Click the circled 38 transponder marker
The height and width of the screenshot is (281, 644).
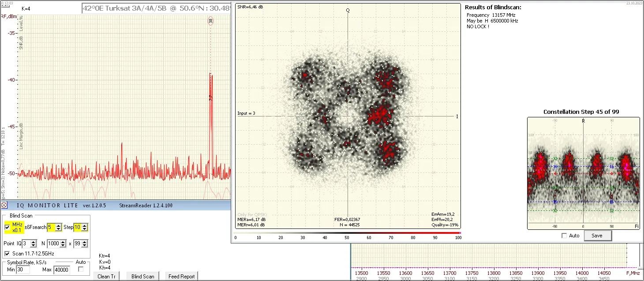211,21
